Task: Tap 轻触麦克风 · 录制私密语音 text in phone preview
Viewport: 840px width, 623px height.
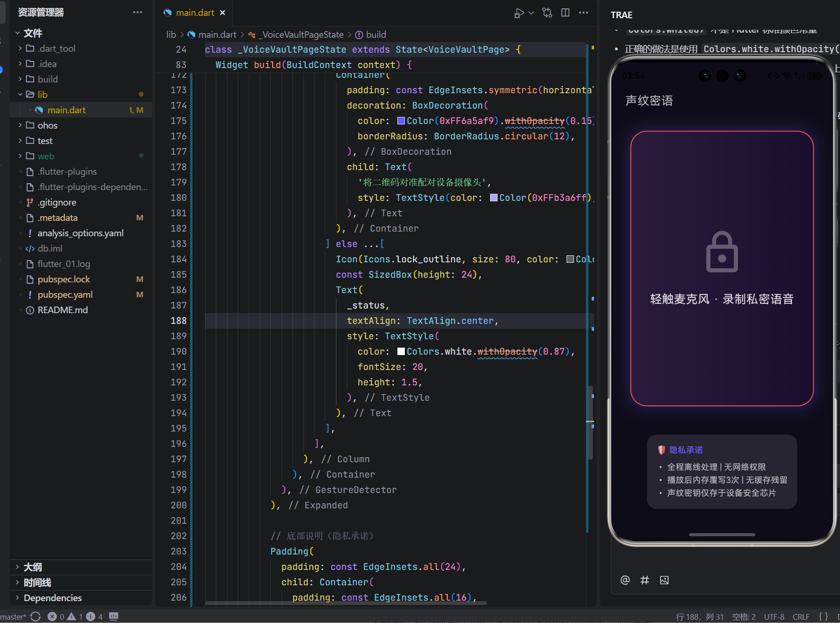Action: tap(722, 299)
